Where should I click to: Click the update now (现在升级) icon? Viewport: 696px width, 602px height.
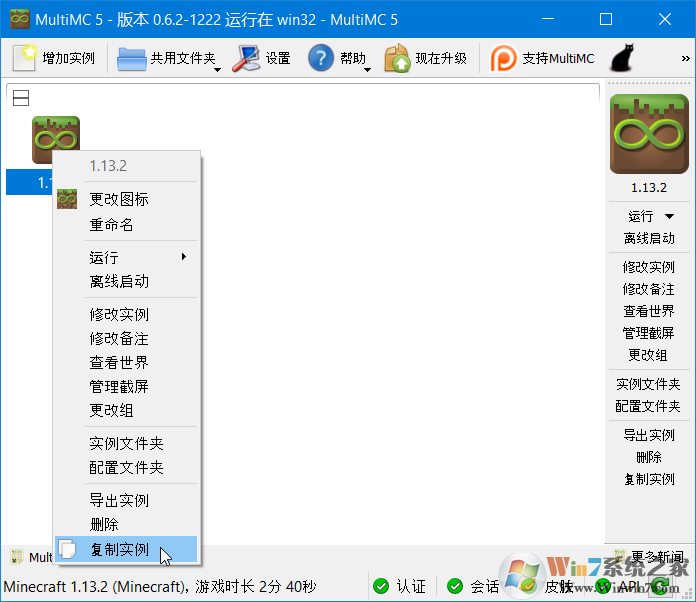click(397, 59)
